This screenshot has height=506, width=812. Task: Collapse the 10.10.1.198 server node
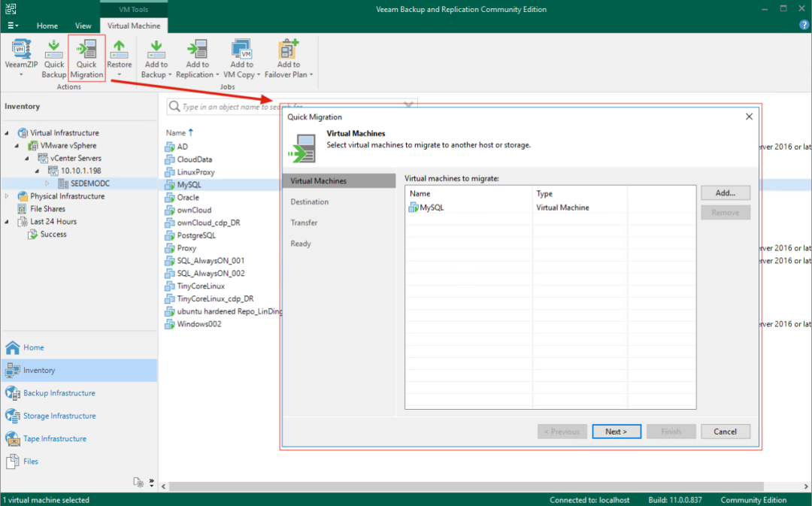pos(38,171)
